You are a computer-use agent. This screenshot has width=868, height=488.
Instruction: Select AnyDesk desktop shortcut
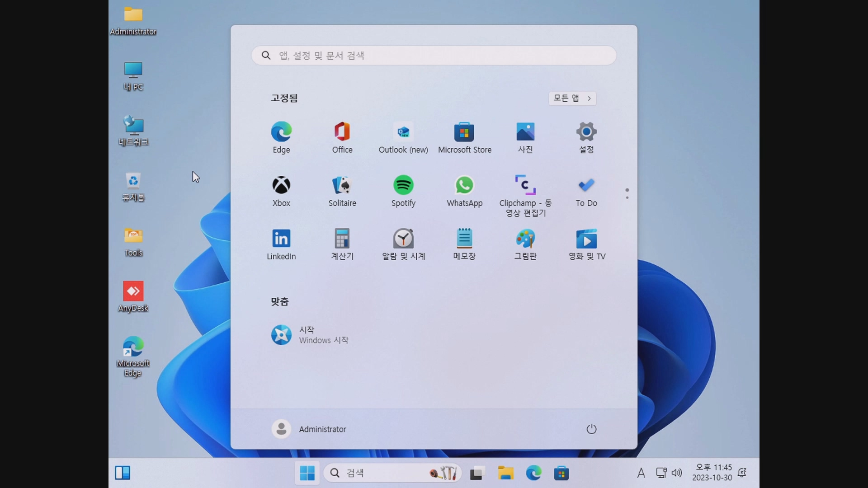pyautogui.click(x=133, y=297)
